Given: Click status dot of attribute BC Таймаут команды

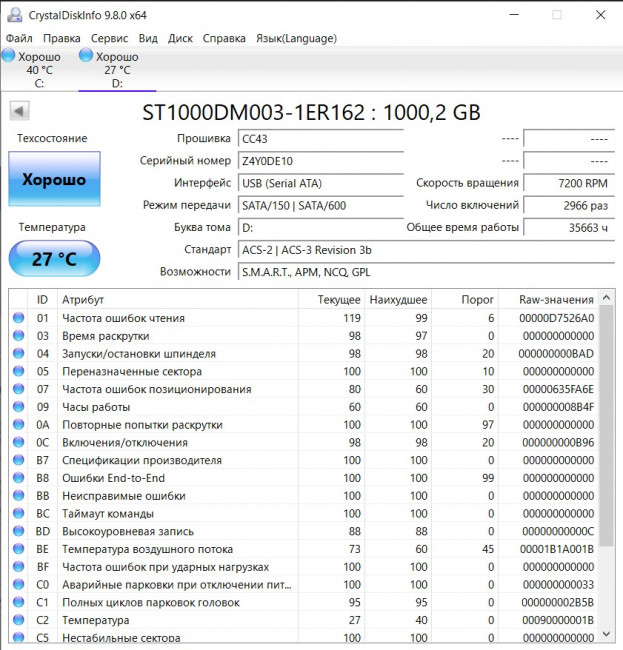Looking at the screenshot, I should (18, 513).
